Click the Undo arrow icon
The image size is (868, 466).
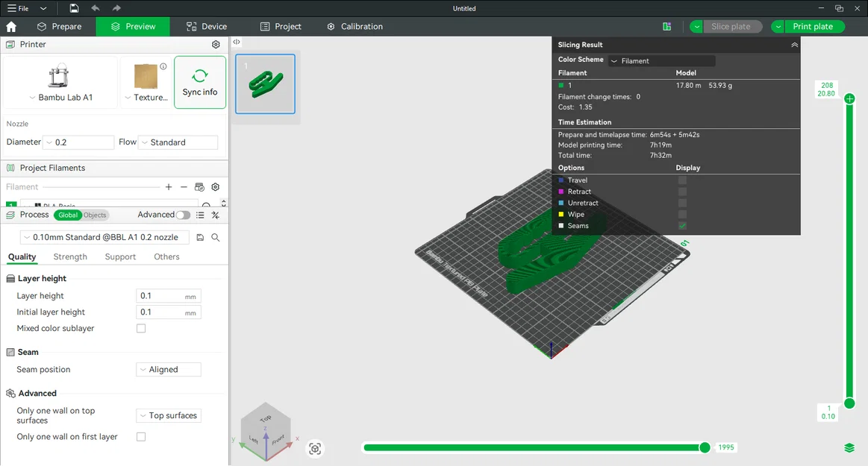click(x=96, y=8)
